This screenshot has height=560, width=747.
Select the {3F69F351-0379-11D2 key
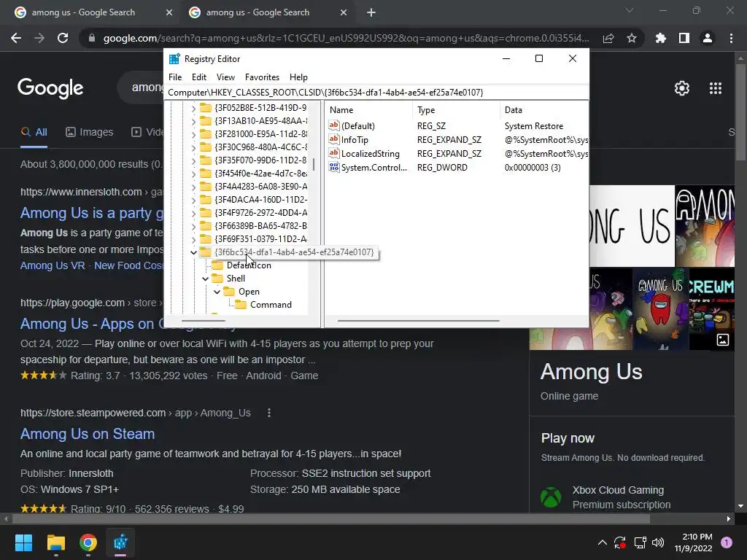[260, 239]
